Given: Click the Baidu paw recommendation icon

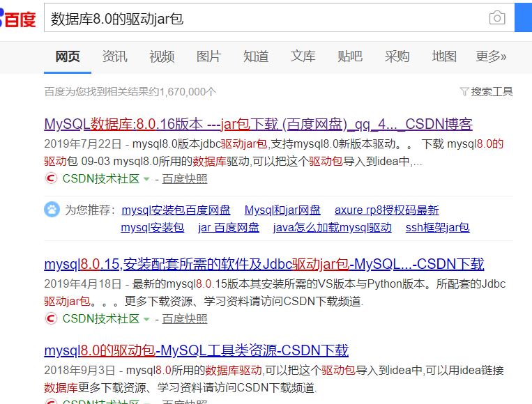Looking at the screenshot, I should point(52,210).
